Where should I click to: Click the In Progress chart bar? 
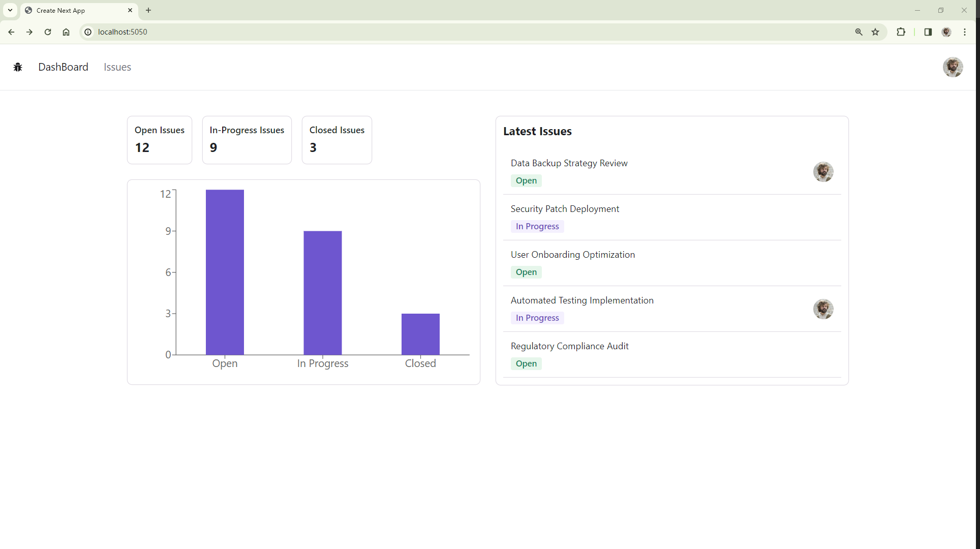[x=323, y=293]
